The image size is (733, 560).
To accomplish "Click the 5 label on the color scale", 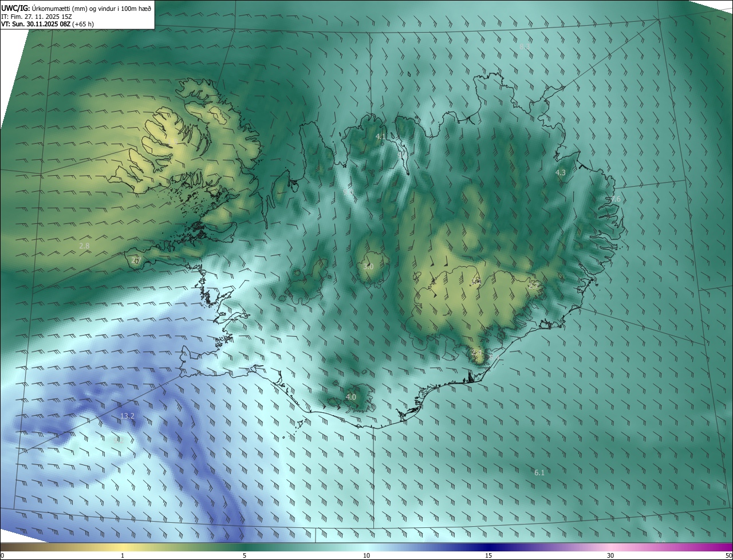I will point(245,555).
